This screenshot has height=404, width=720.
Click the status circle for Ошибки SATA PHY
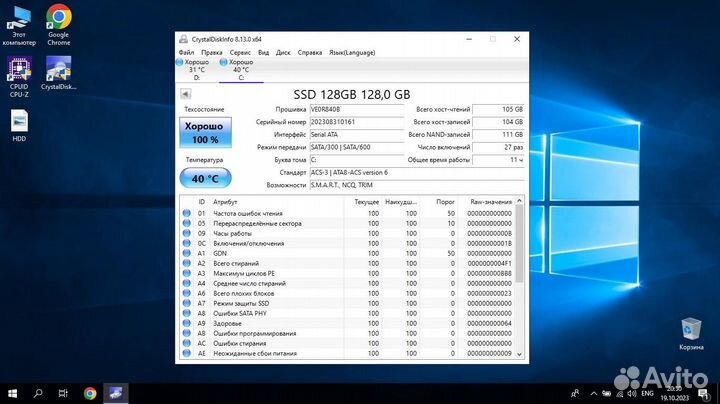tap(186, 313)
